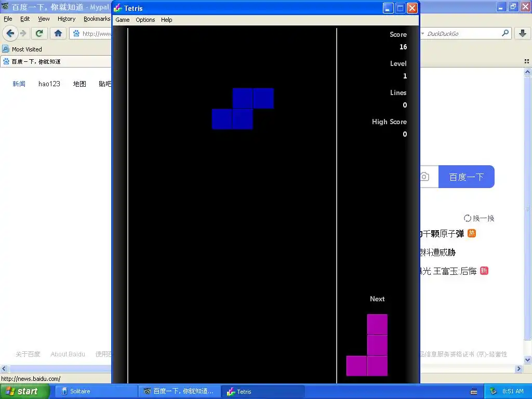Open the headline 王富玉:后悔

click(x=448, y=271)
